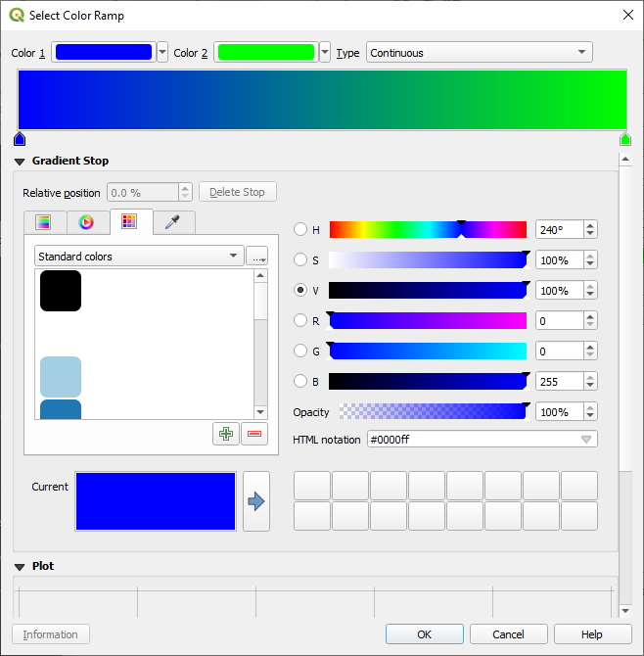Image resolution: width=644 pixels, height=656 pixels.
Task: Open the Type Continuous dropdown
Action: click(x=480, y=53)
